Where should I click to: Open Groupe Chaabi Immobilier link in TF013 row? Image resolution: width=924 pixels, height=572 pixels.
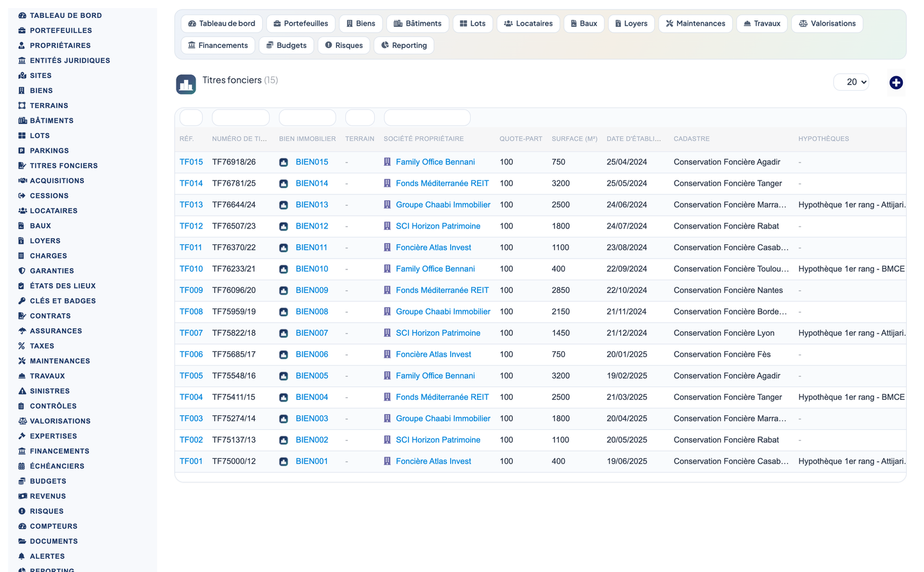(443, 205)
